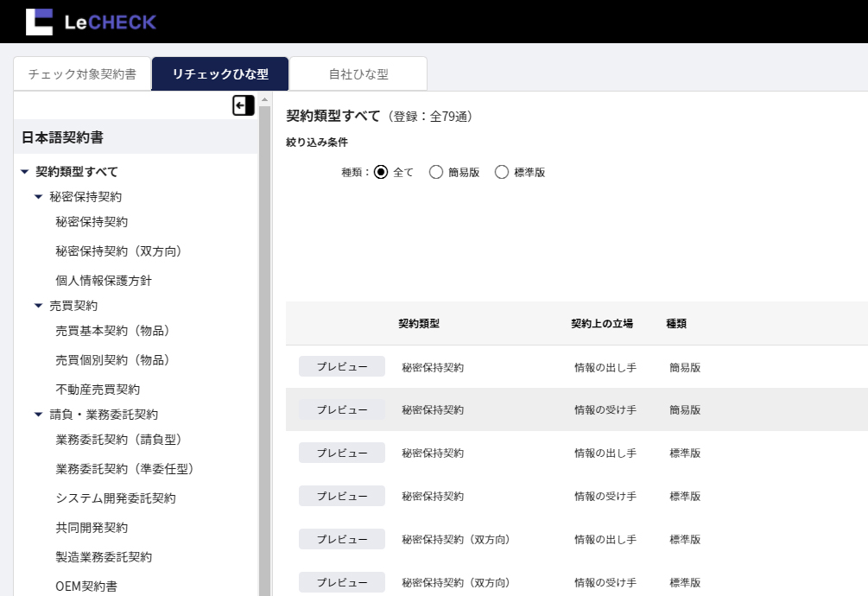The width and height of the screenshot is (868, 596).
Task: Preview 秘密保持契約 情報の受け手 簡易版
Action: [341, 409]
